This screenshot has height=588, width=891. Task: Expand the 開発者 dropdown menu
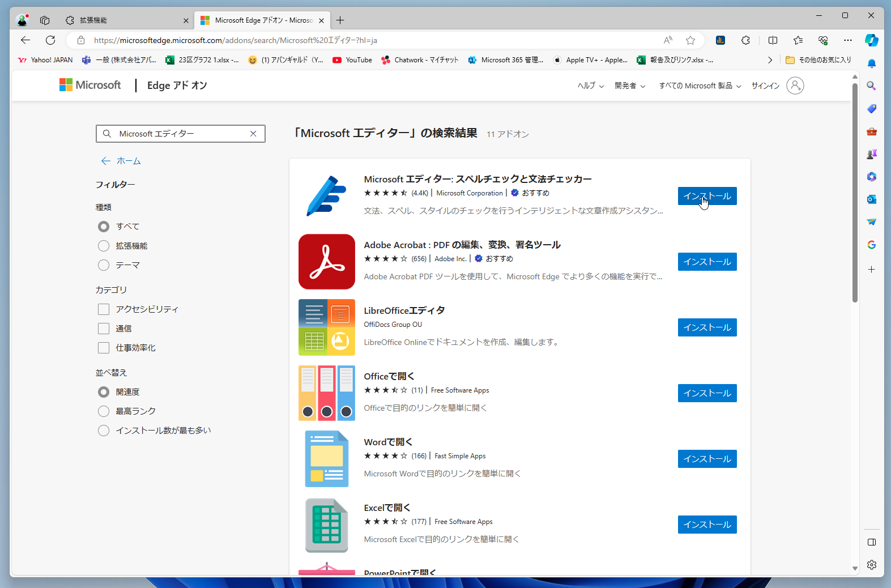click(630, 86)
